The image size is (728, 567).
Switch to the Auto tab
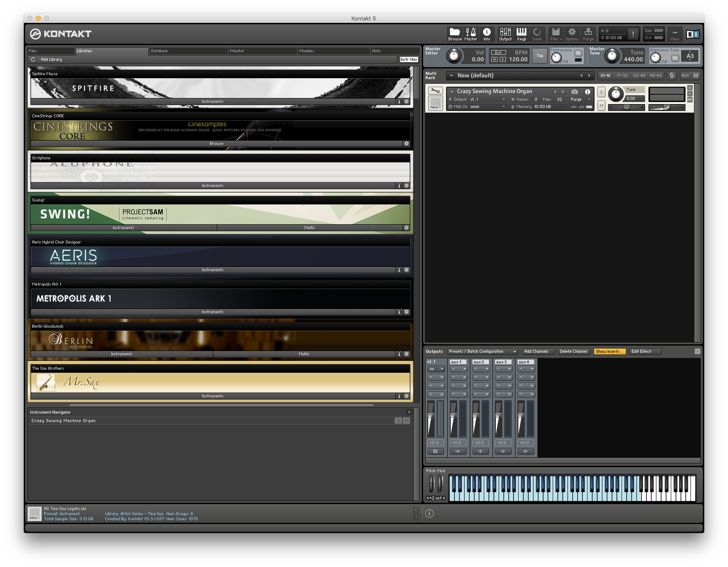395,51
